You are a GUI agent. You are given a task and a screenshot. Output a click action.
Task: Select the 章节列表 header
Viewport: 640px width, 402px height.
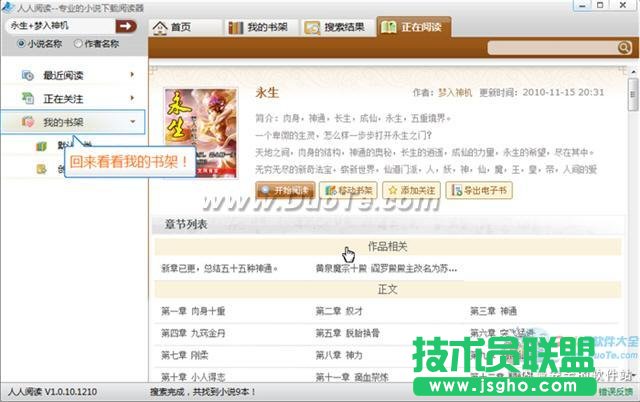[x=186, y=224]
